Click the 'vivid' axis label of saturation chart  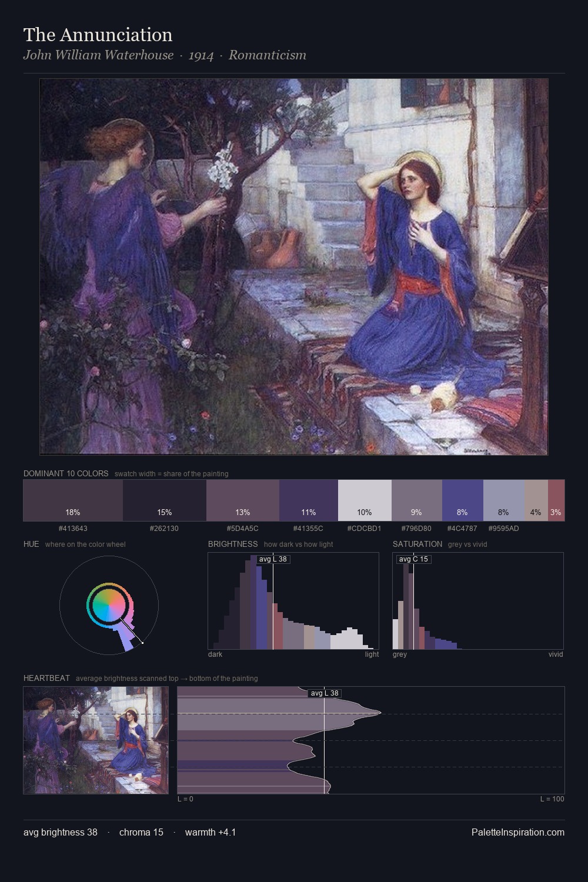click(x=556, y=654)
